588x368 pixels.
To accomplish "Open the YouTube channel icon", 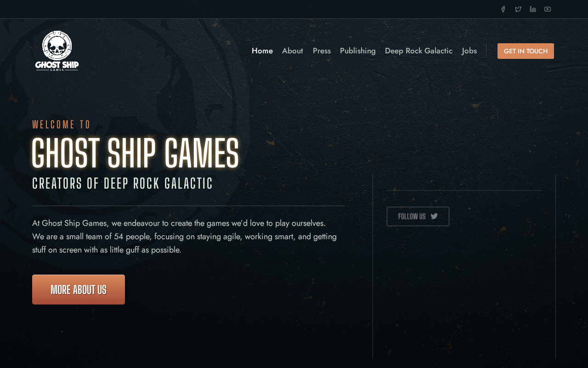I will tap(548, 9).
